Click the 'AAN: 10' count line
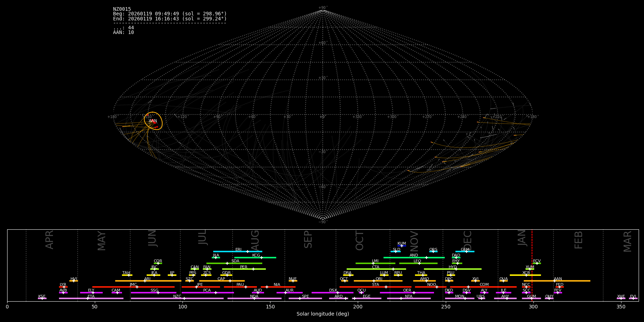Image resolution: width=644 pixels, height=322 pixels. (x=123, y=33)
